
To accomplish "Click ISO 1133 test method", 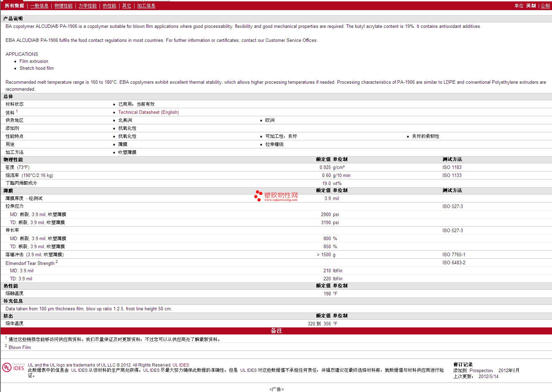I will [452, 176].
